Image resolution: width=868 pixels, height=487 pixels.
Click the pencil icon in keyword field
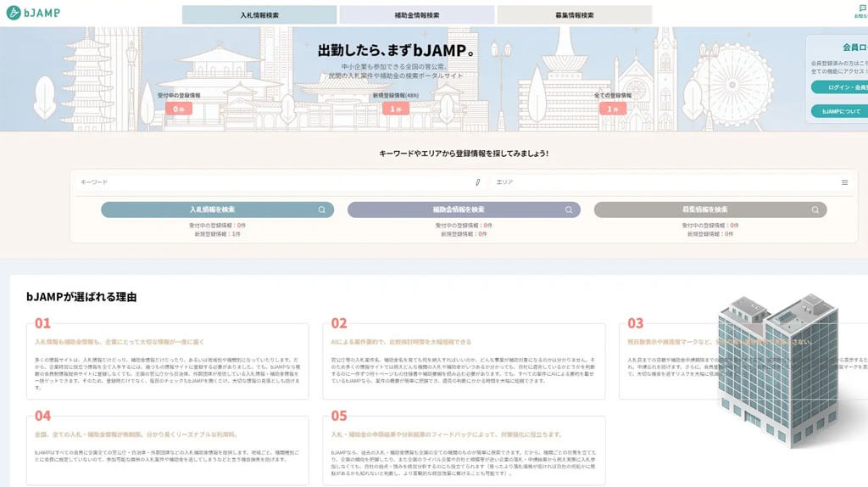tap(478, 182)
